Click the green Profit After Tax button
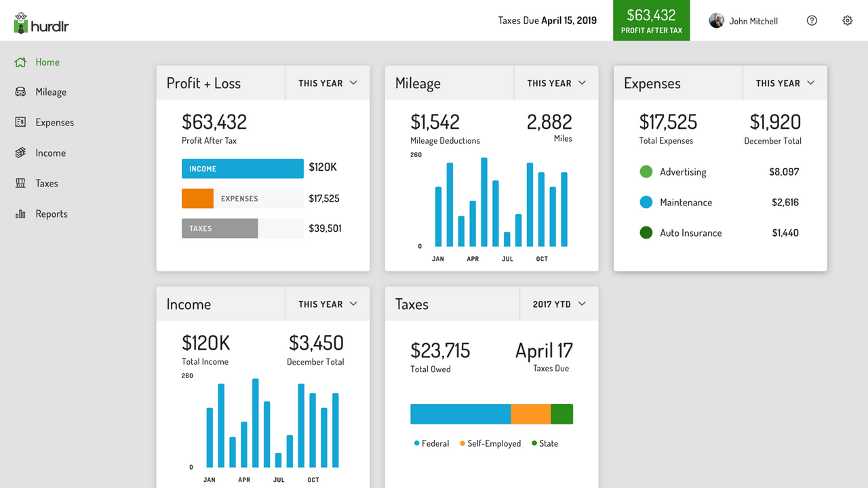Screen dimensions: 868x488 (651, 20)
